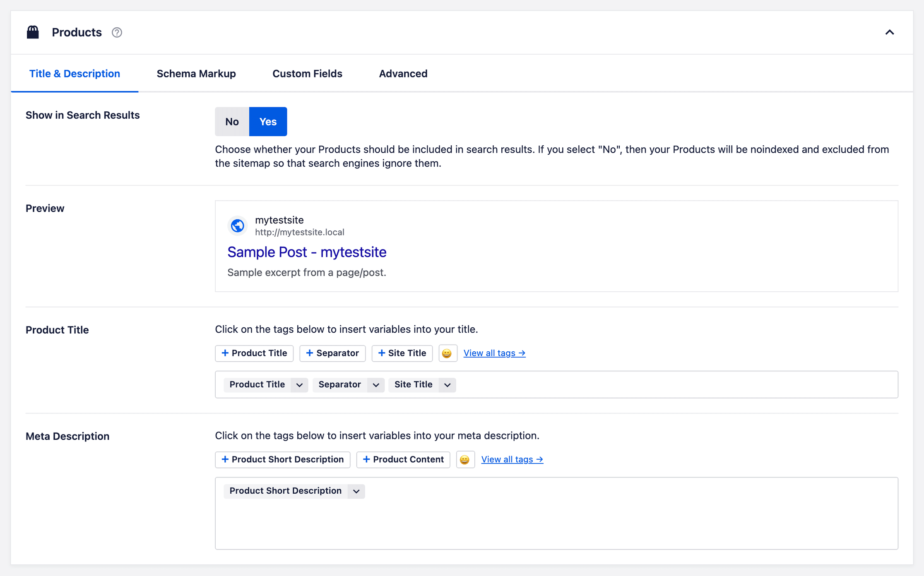
Task: Collapse the Products panel with the chevron
Action: [x=890, y=32]
